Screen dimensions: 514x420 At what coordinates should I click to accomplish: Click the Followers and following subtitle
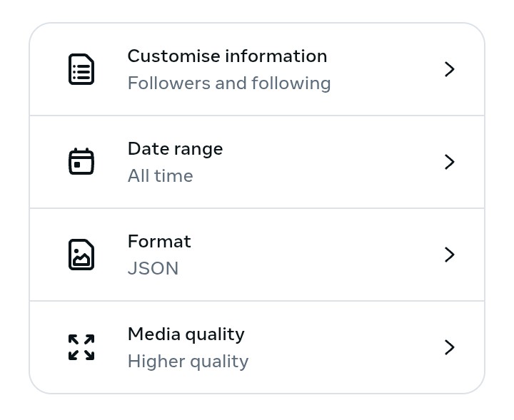(229, 83)
